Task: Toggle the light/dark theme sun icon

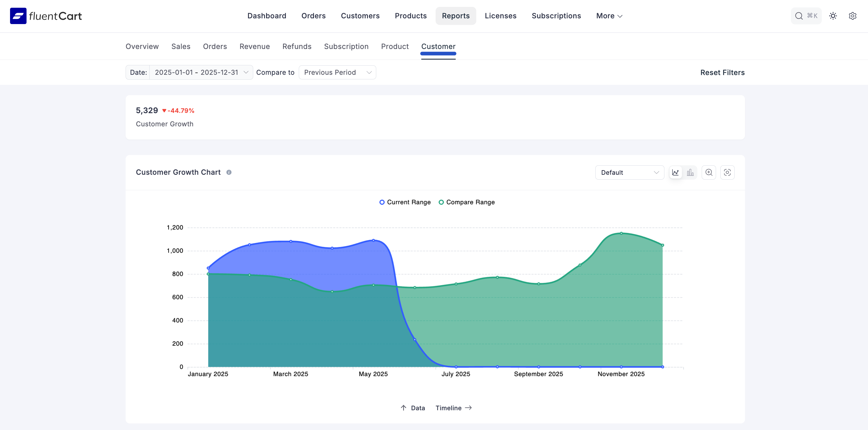Action: point(833,16)
